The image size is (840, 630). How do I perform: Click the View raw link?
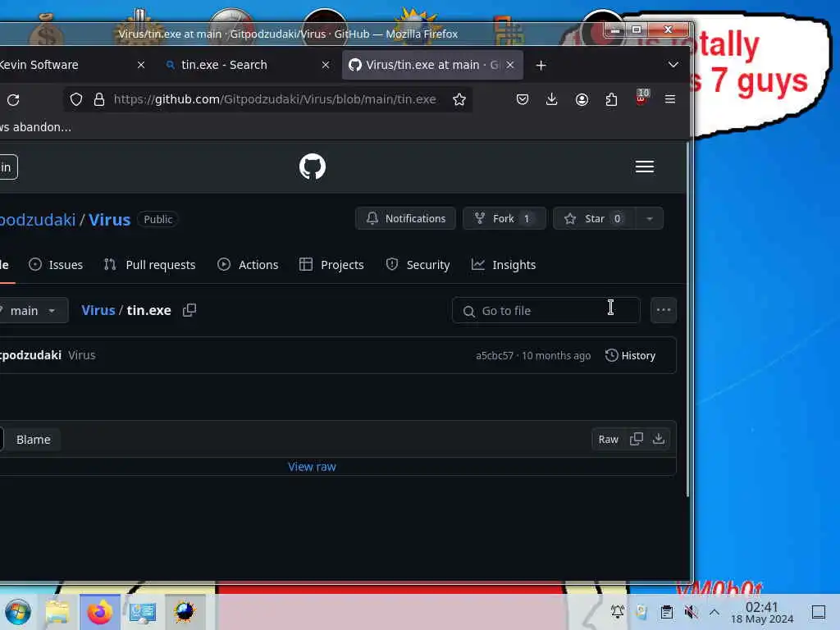[312, 467]
